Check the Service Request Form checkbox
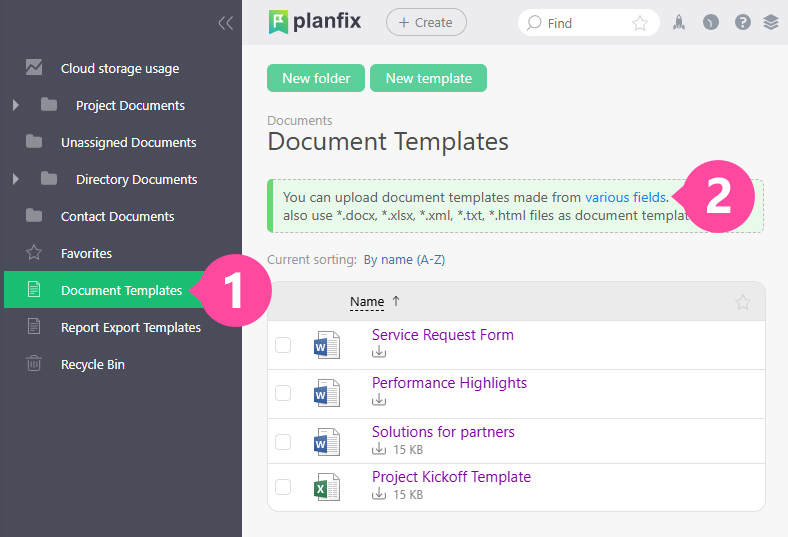This screenshot has width=788, height=537. (283, 345)
